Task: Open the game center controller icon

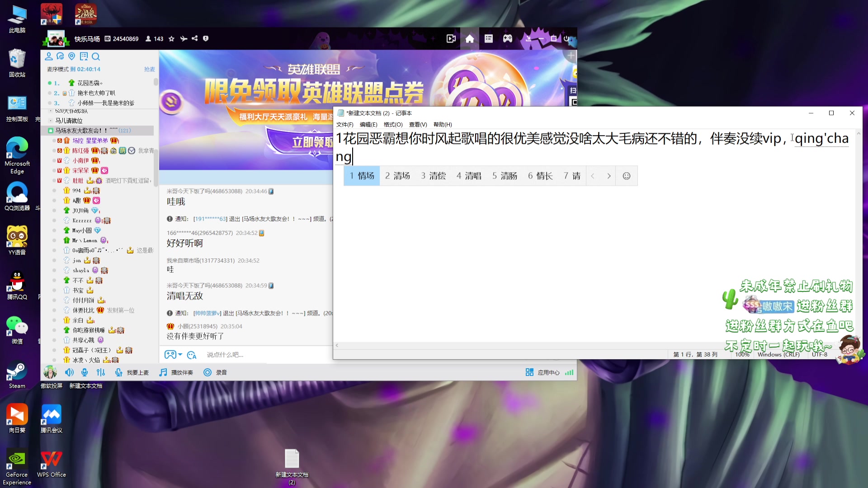Action: [x=507, y=39]
